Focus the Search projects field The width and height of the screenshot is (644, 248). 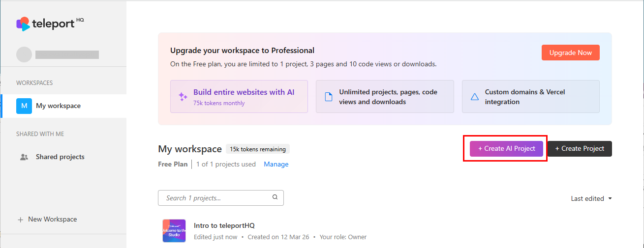(x=220, y=198)
